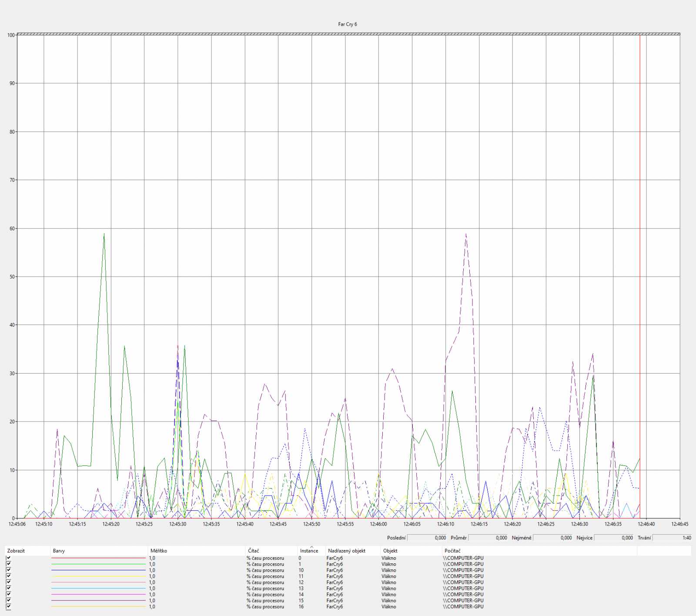Click the 1,0 scale value of instance 12
Screen dimensions: 696x616
[152, 582]
